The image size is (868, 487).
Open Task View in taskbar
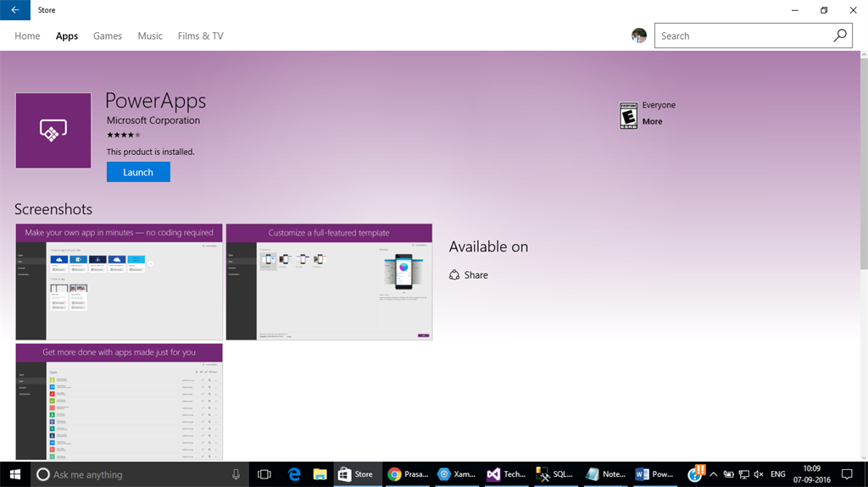click(x=264, y=474)
